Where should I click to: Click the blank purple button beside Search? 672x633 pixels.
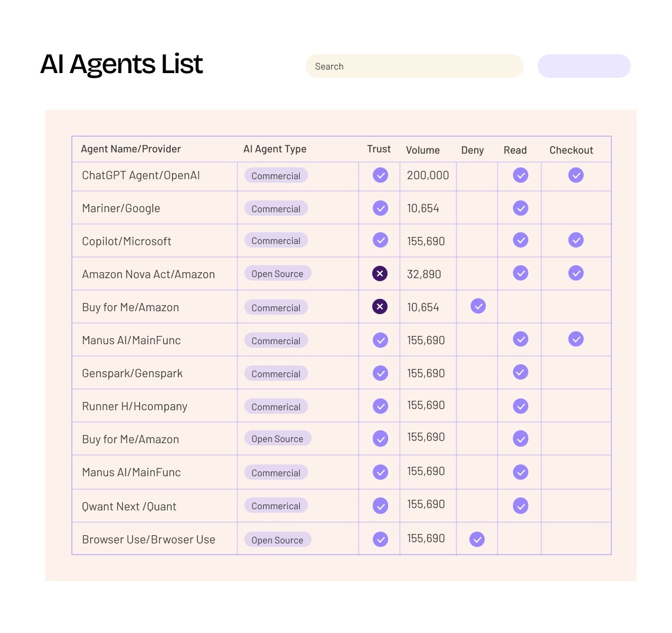tap(584, 66)
